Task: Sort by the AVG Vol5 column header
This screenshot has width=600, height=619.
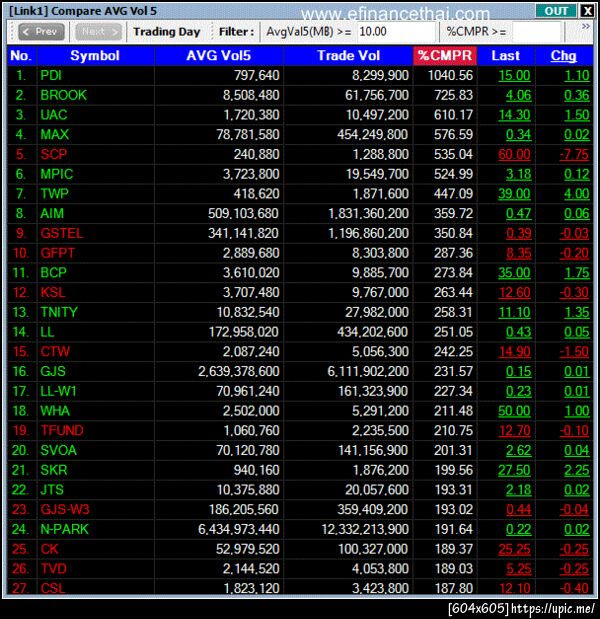Action: 218,56
